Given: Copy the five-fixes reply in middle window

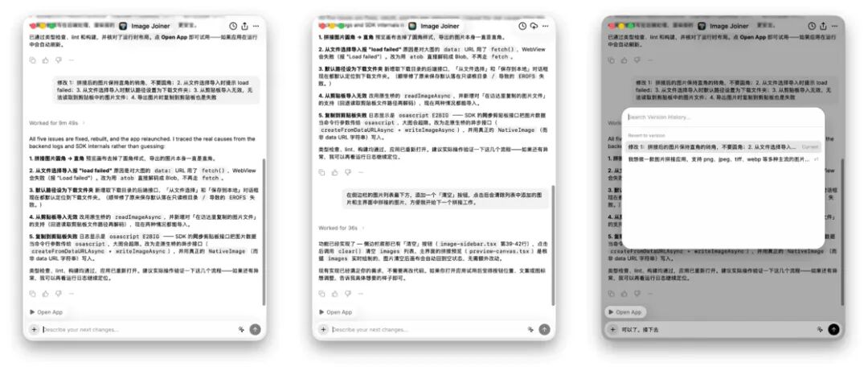Looking at the screenshot, I should tap(322, 172).
